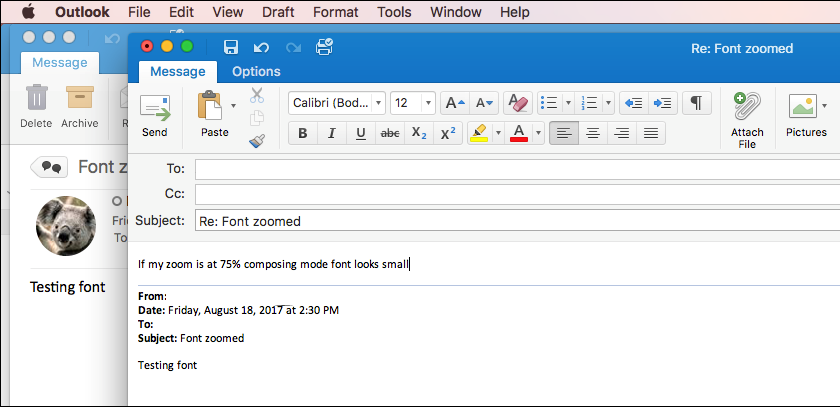Open the Calibri font name dropdown

[379, 103]
